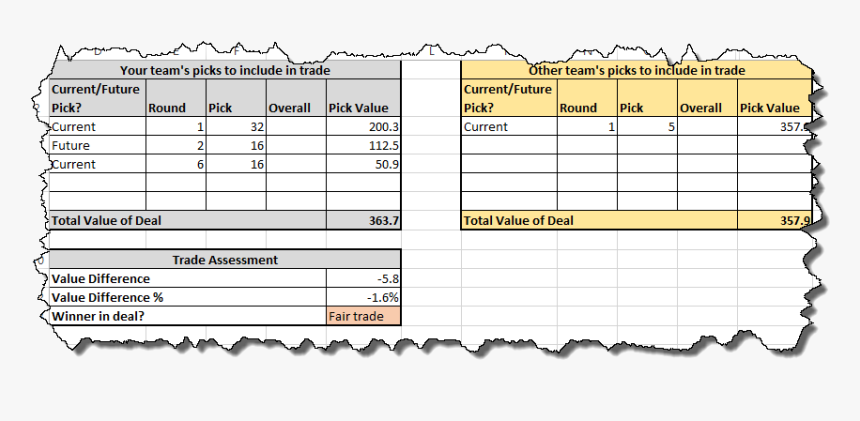Click the empty Overall cell beside pick 32
Screen dimensions: 860x421
pyautogui.click(x=296, y=127)
